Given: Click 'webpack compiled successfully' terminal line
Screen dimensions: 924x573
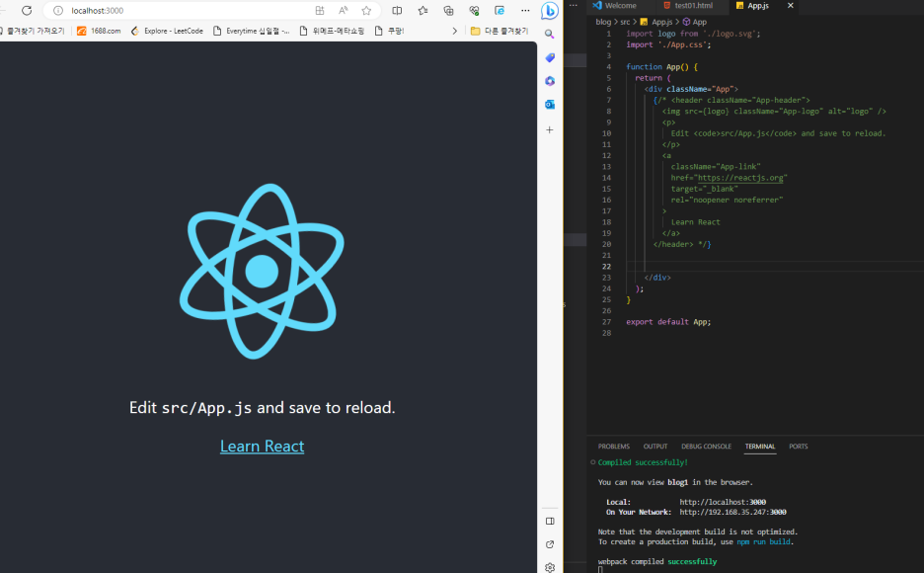Looking at the screenshot, I should (x=657, y=562).
